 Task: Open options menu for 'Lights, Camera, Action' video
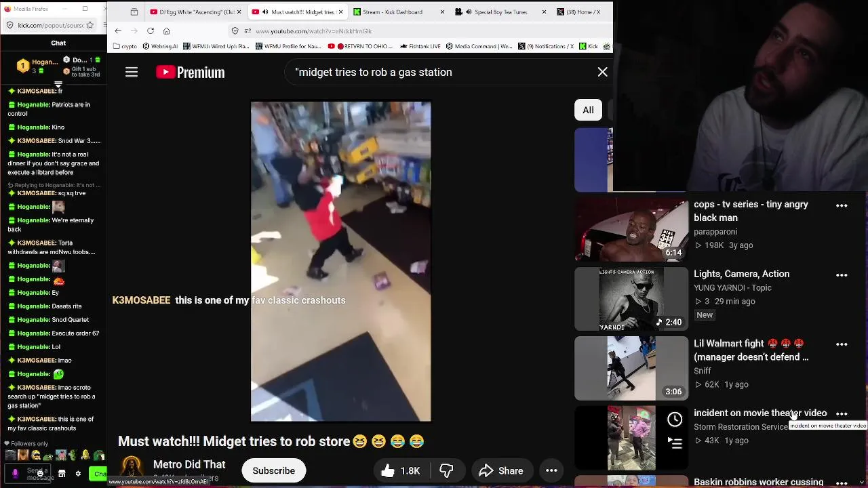(842, 275)
